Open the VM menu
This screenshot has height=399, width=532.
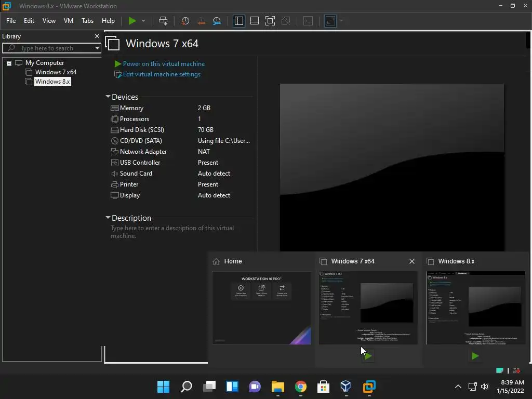click(69, 21)
